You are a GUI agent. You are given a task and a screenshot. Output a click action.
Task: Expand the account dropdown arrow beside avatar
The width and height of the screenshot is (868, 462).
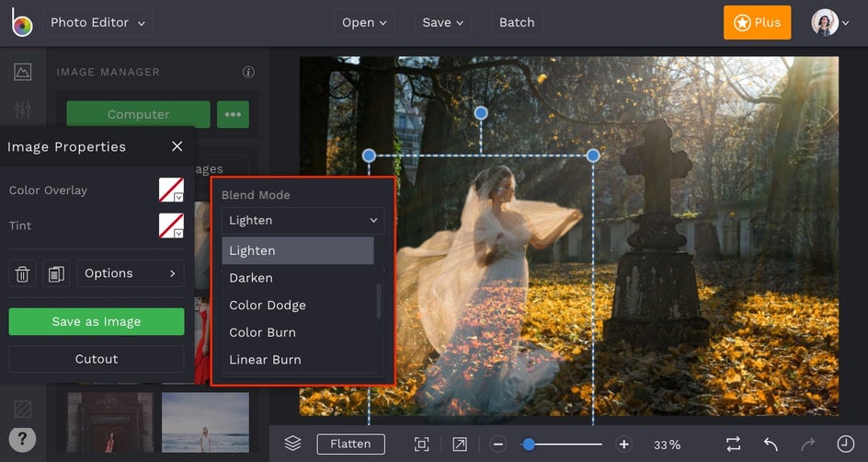pyautogui.click(x=845, y=23)
